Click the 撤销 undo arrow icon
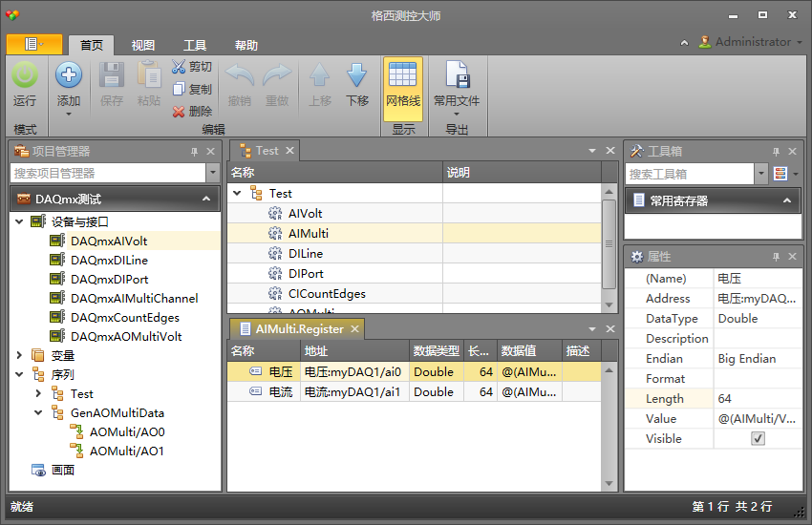Screen dimensions: 812x525 [240, 75]
